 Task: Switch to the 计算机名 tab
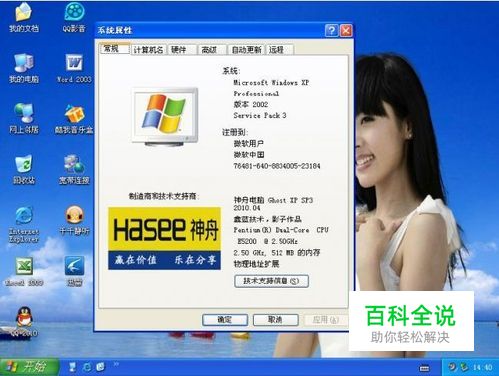(148, 50)
